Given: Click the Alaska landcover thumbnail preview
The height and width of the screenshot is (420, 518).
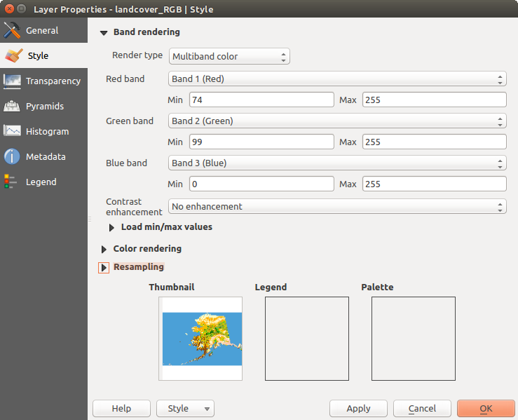Looking at the screenshot, I should (201, 338).
